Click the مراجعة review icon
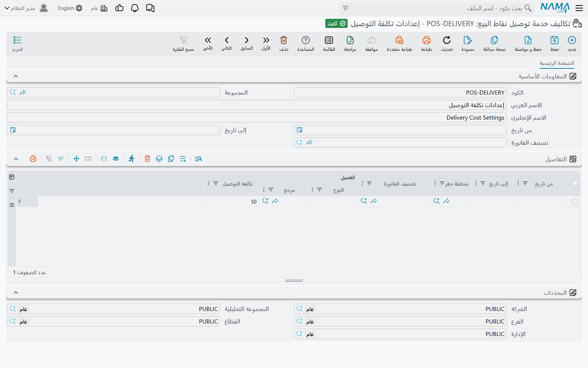This screenshot has width=588, height=368. tap(350, 43)
